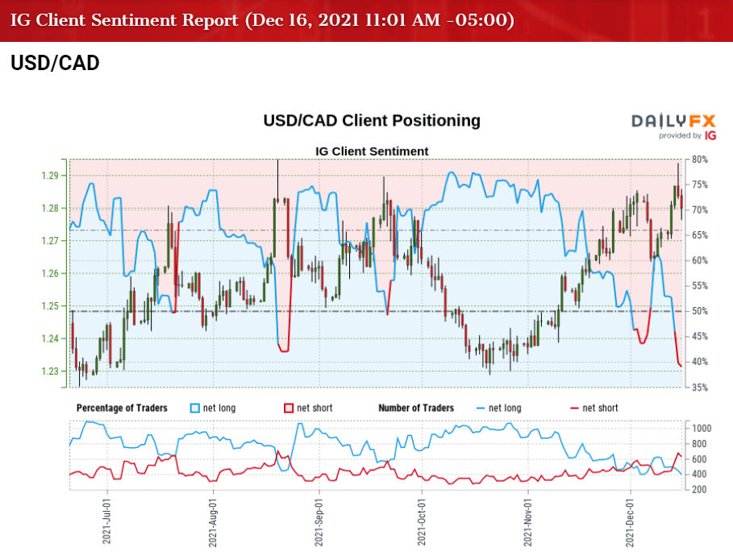Click the DailyFX logo

click(x=673, y=122)
